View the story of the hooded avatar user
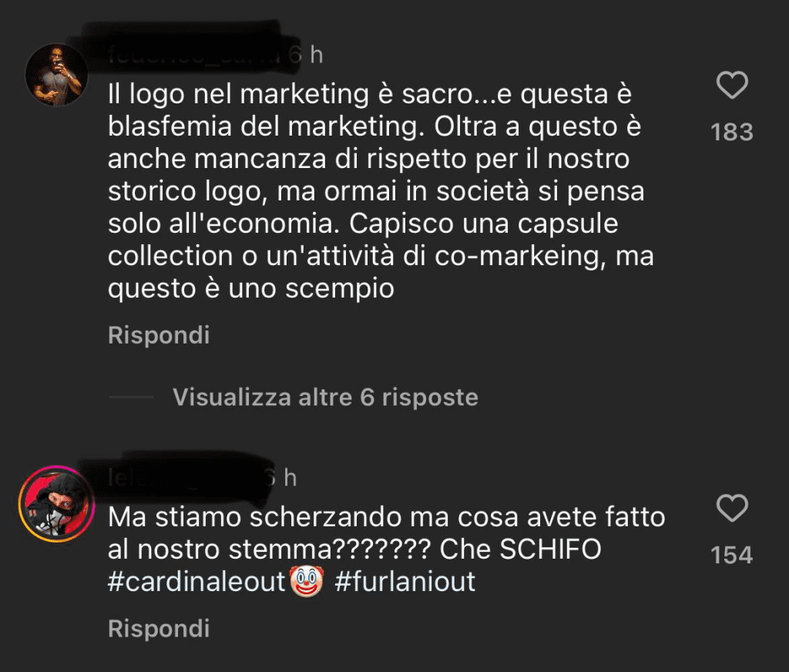 (56, 503)
